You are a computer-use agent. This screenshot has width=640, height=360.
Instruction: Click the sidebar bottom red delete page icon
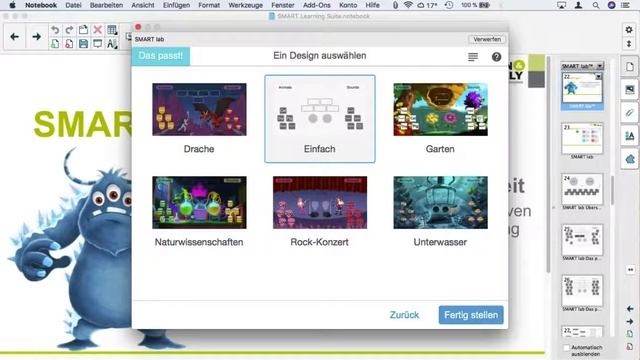630,347
